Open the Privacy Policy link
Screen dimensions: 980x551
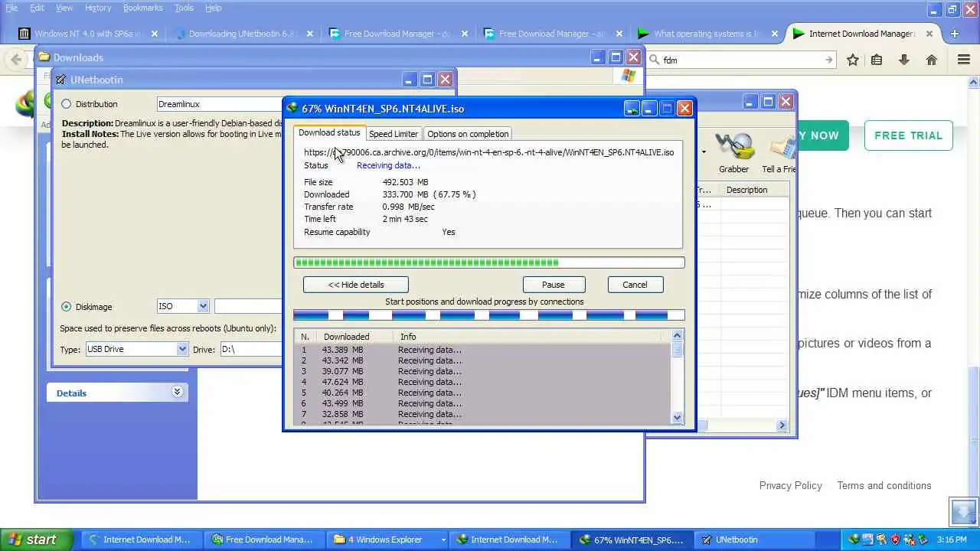tap(790, 485)
